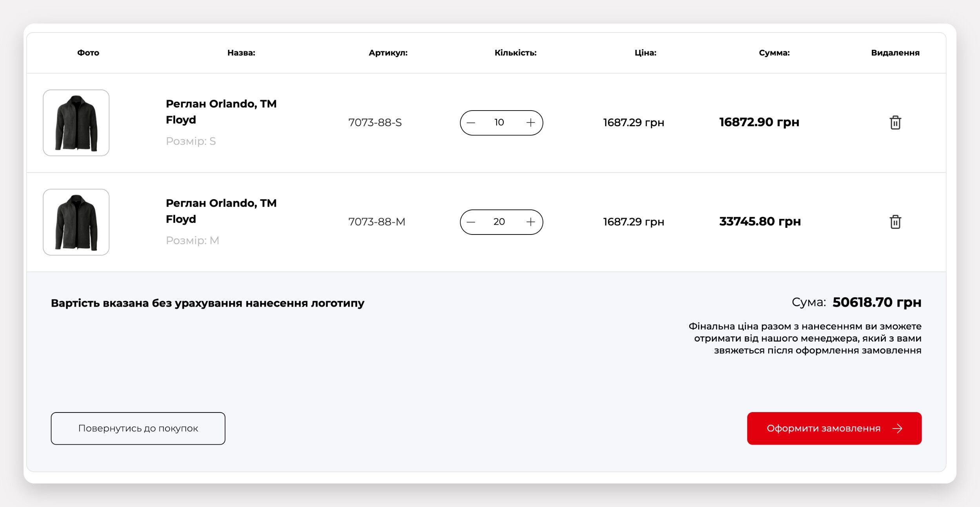This screenshot has width=980, height=507.
Task: Click price 1687.29 грн in size M row
Action: coord(633,222)
